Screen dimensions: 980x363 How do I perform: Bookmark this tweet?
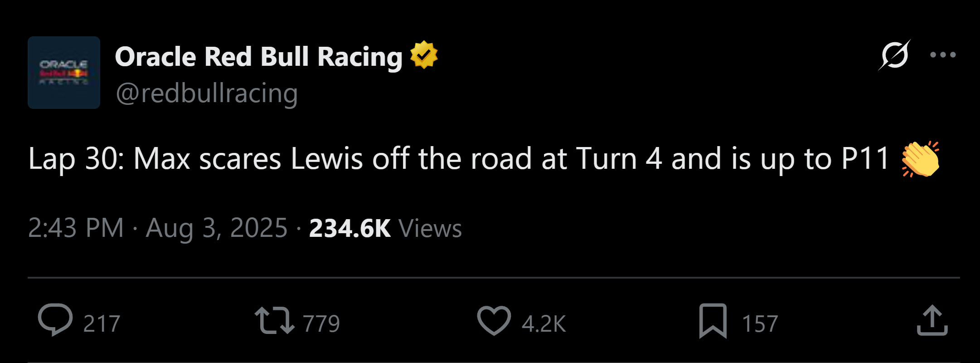[713, 321]
